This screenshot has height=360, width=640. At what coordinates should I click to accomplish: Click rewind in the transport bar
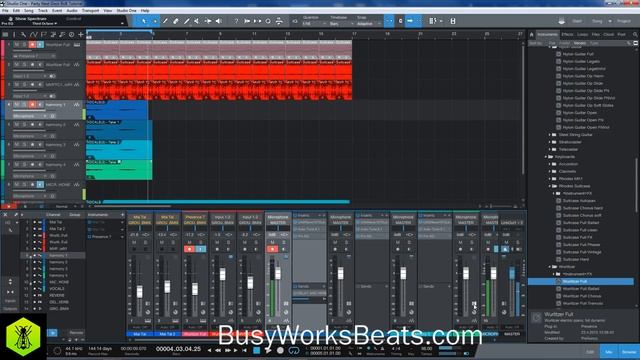click(218, 350)
